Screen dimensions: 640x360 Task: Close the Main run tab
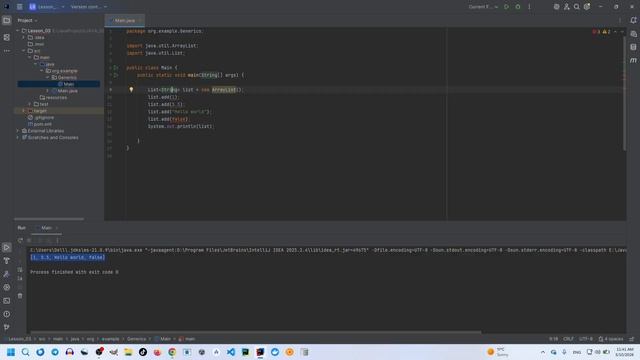[57, 228]
